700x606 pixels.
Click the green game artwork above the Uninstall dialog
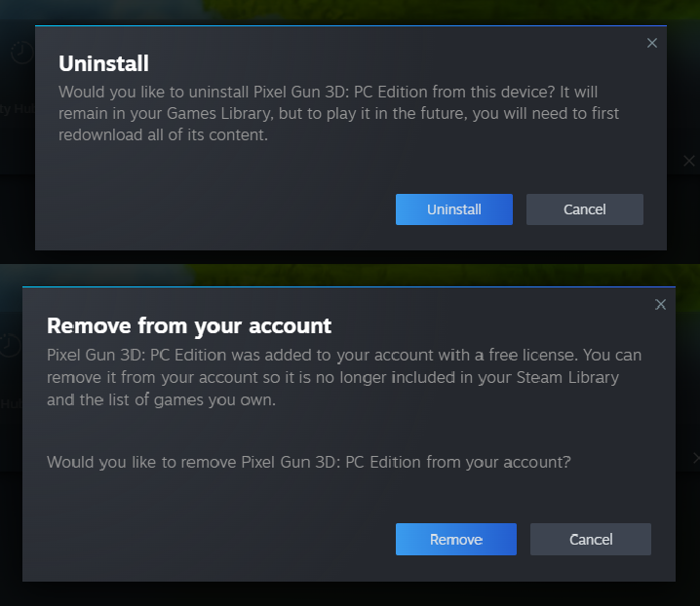coord(390,12)
